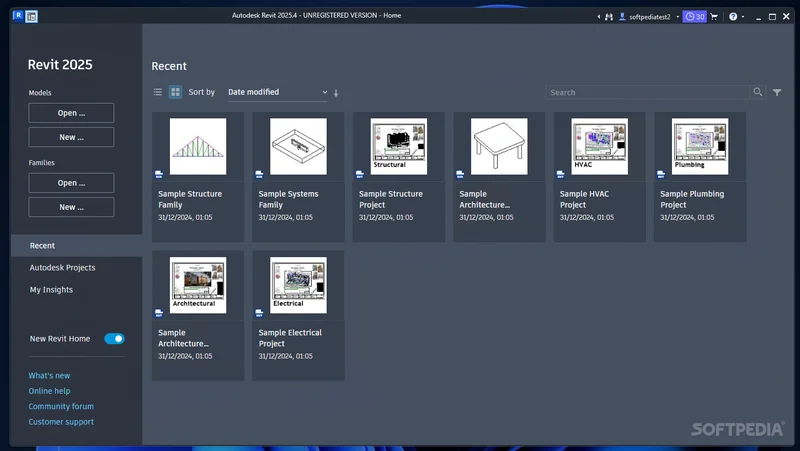Click Open under Families

[x=71, y=183]
